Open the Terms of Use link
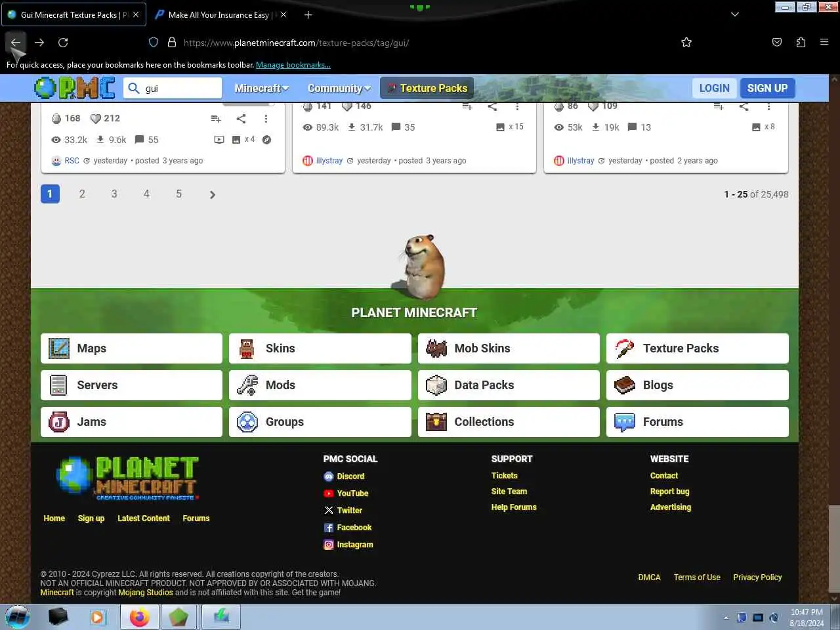 (x=697, y=577)
